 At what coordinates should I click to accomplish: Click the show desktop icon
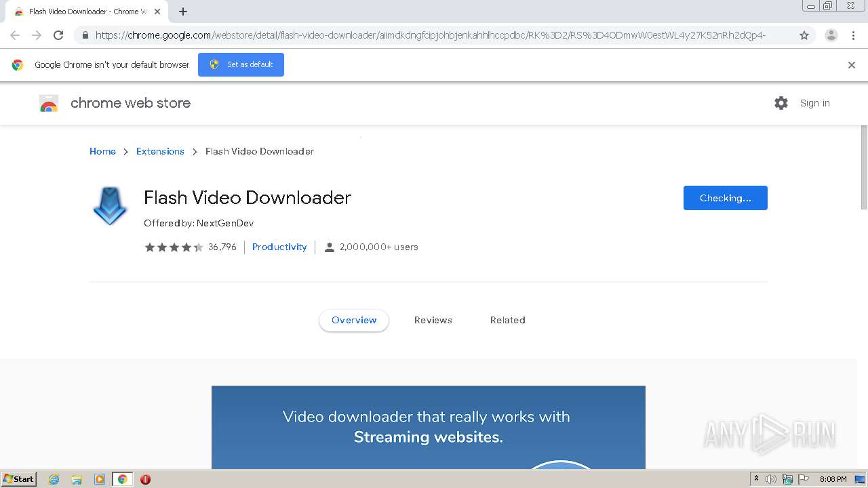[860, 479]
